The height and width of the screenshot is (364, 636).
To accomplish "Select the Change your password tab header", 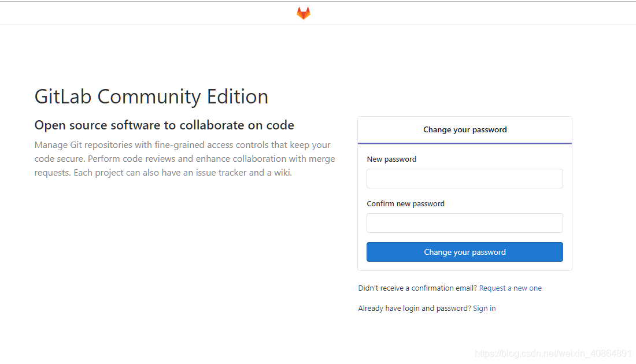I will pyautogui.click(x=465, y=129).
